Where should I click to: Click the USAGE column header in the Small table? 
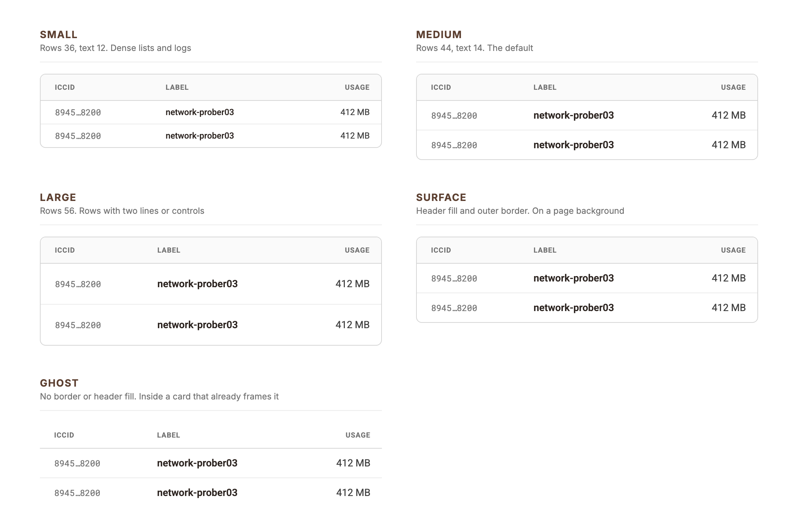[357, 87]
